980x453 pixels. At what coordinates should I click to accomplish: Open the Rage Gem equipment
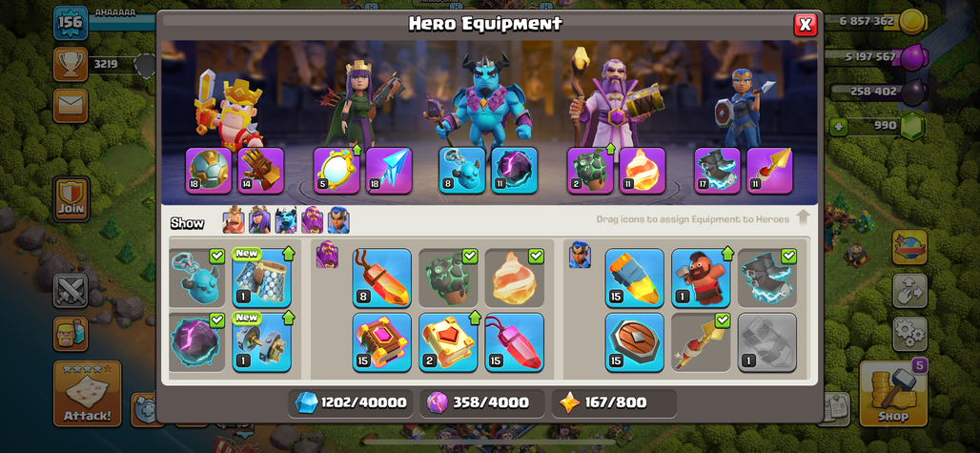tap(515, 342)
